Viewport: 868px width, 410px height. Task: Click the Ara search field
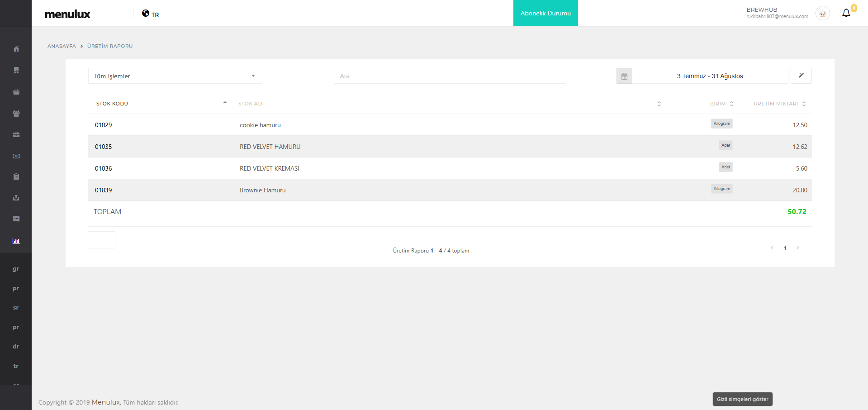(x=450, y=76)
